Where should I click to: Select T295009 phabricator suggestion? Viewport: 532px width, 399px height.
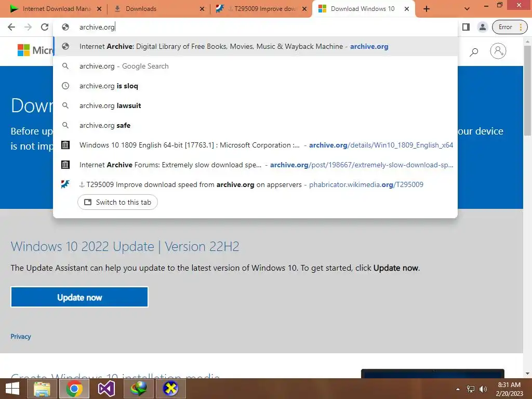click(255, 184)
